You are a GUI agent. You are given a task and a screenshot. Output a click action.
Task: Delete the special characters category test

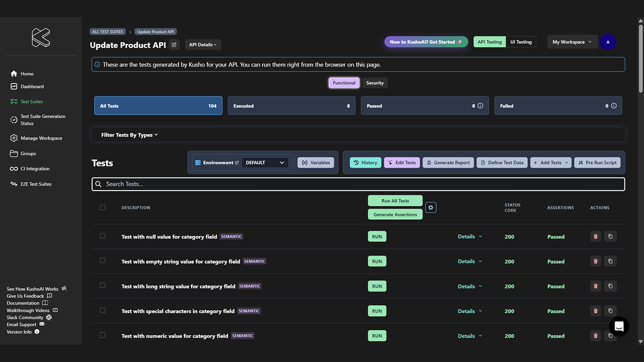point(596,311)
